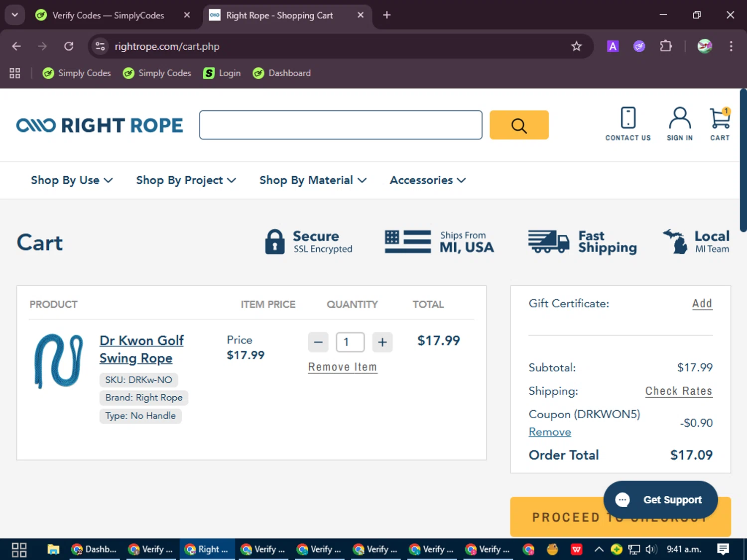Open Chrome's three-dot menu
The image size is (747, 560).
tap(731, 46)
